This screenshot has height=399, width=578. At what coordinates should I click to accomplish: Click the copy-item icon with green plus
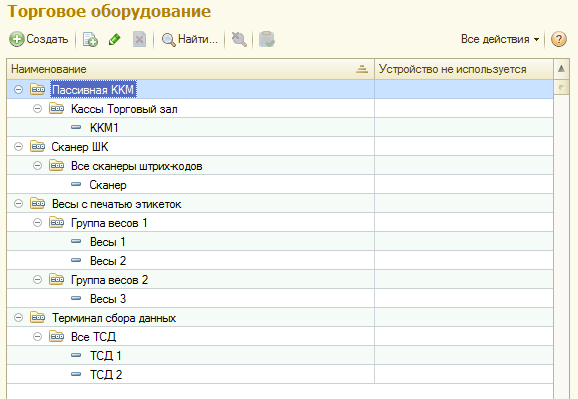(90, 39)
